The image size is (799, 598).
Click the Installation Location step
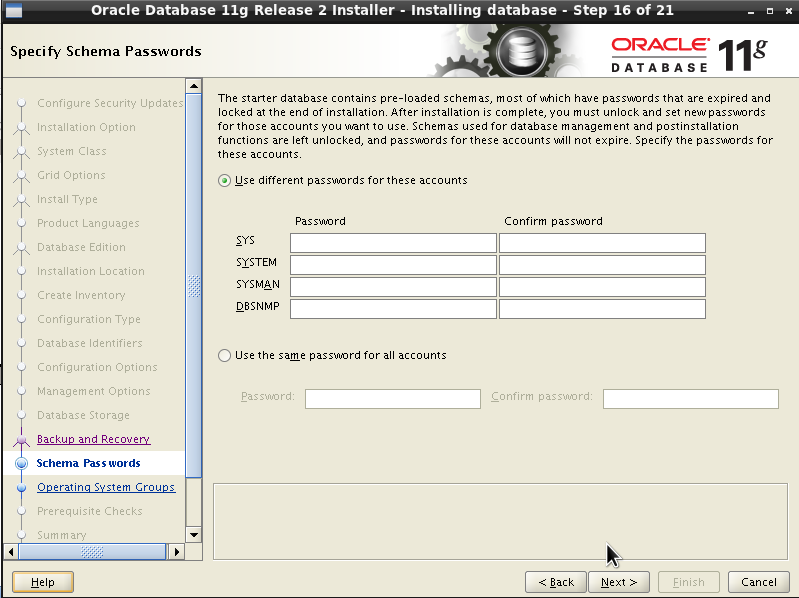91,271
